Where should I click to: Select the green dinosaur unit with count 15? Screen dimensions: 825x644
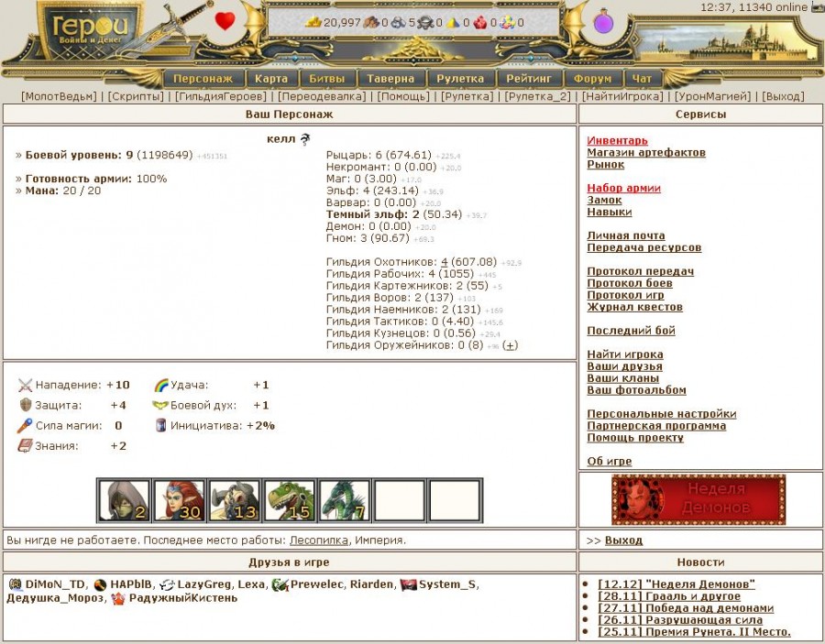coord(289,500)
